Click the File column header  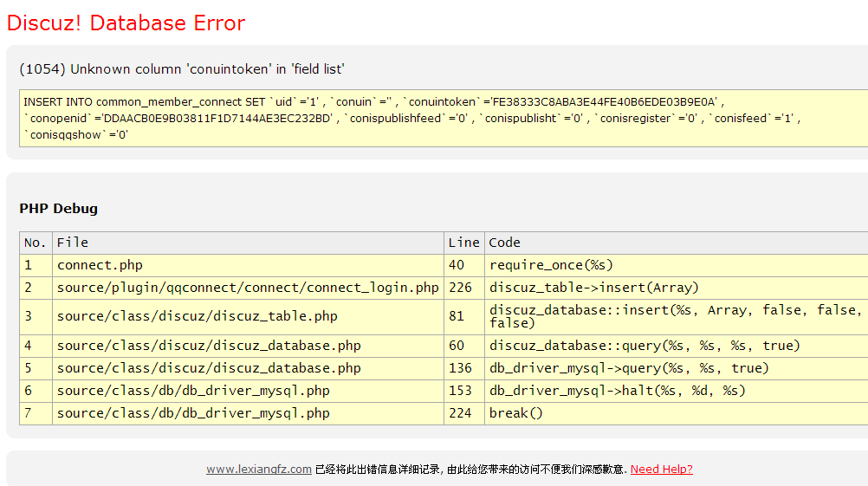(248, 243)
